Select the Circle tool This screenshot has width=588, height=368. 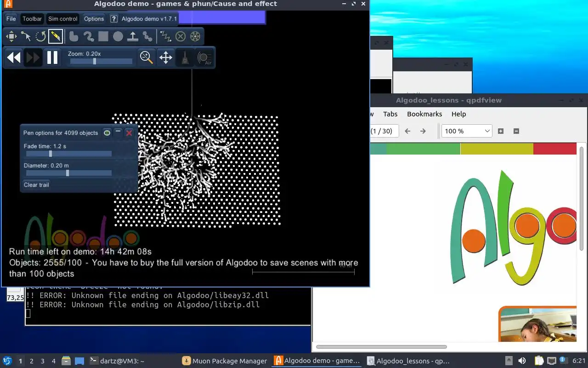point(118,36)
